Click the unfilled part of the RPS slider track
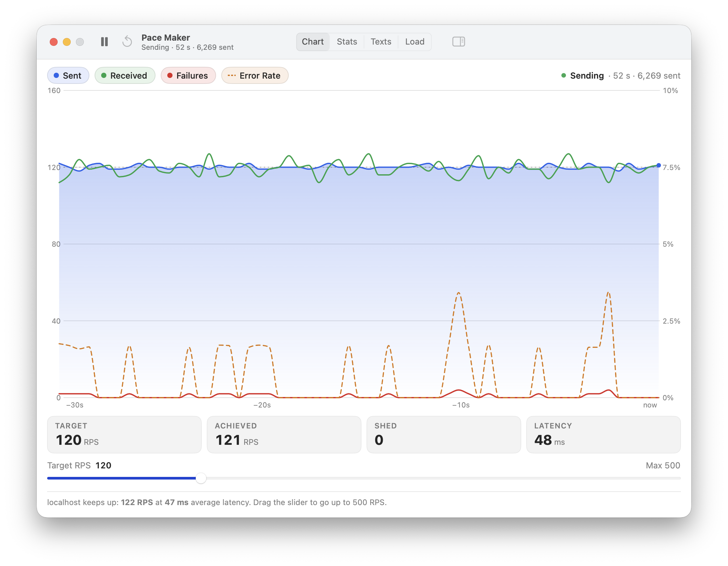This screenshot has width=728, height=566. (x=443, y=478)
